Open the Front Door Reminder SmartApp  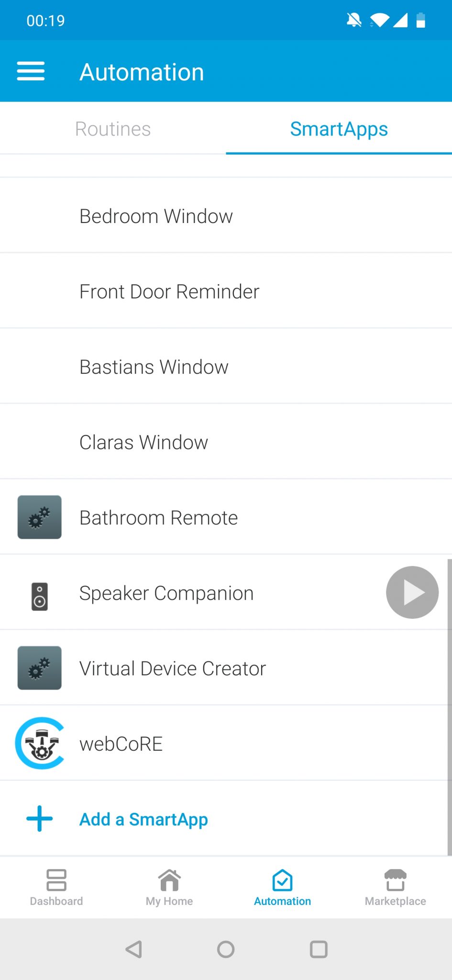pos(169,291)
